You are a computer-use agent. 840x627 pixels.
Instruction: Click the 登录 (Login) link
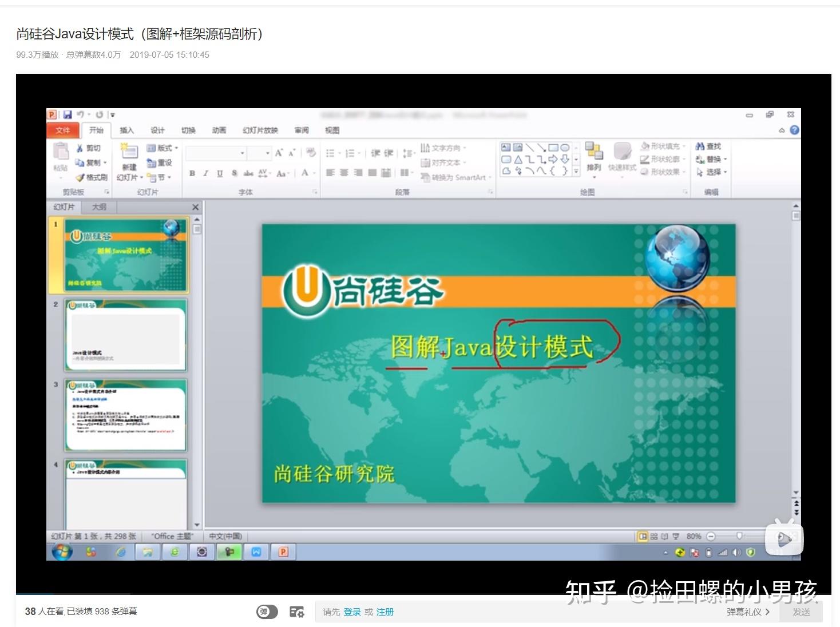[x=353, y=612]
